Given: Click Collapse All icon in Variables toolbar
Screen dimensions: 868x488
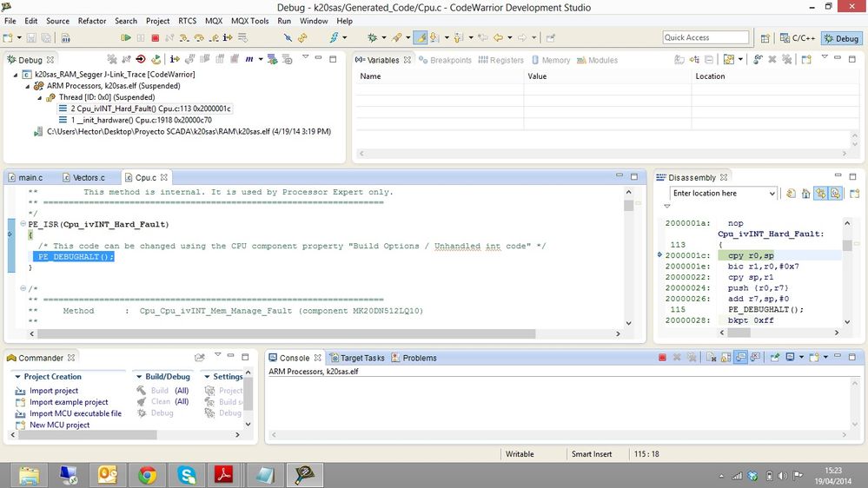Looking at the screenshot, I should 709,59.
